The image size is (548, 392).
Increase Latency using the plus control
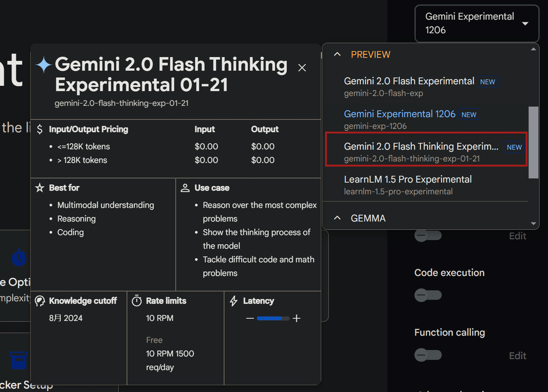[297, 318]
